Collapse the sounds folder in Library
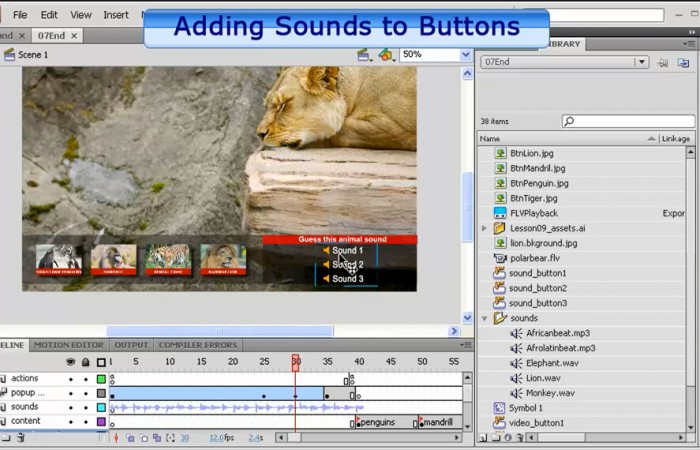Screen dimensions: 700x450 point(484,318)
